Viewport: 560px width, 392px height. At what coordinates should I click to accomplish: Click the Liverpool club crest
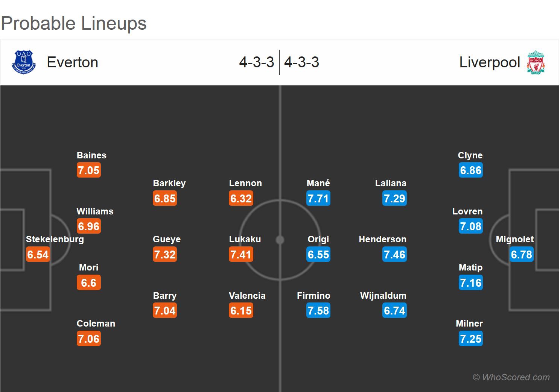click(536, 62)
